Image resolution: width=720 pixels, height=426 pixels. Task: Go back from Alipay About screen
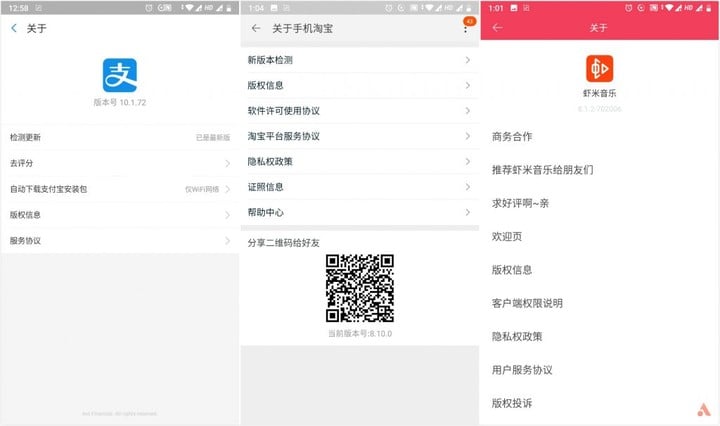click(14, 28)
